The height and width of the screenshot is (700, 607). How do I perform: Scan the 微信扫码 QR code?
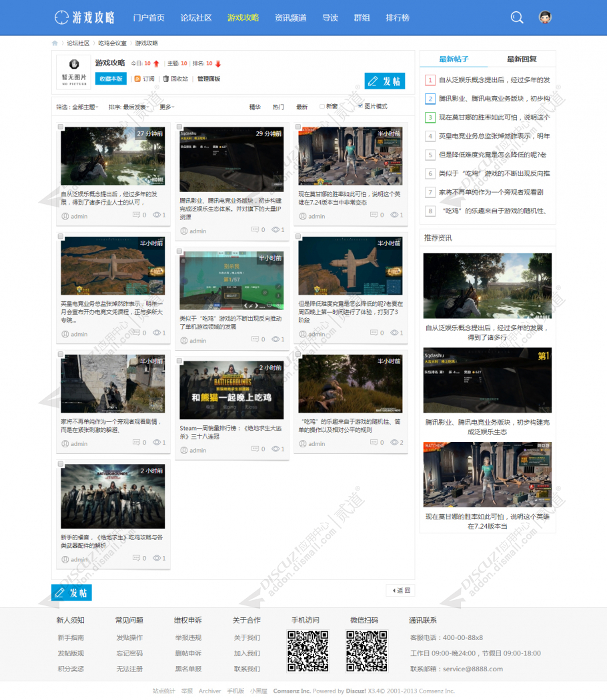(367, 651)
